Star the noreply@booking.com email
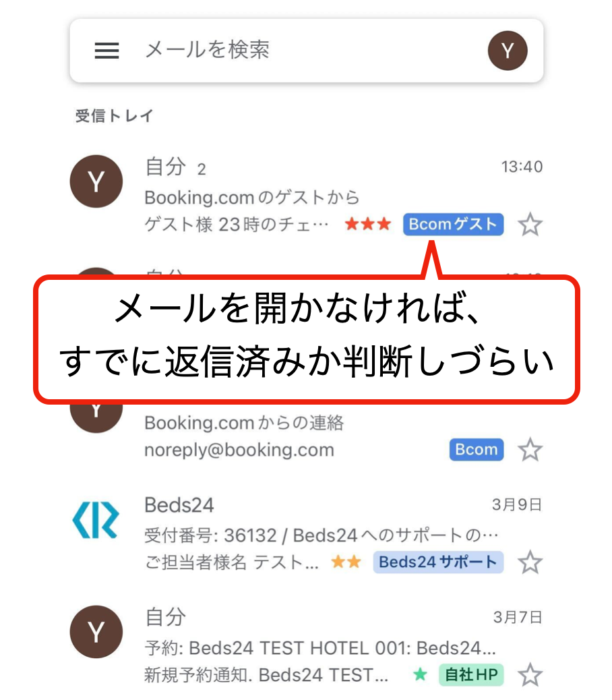The width and height of the screenshot is (612, 700). coord(530,450)
